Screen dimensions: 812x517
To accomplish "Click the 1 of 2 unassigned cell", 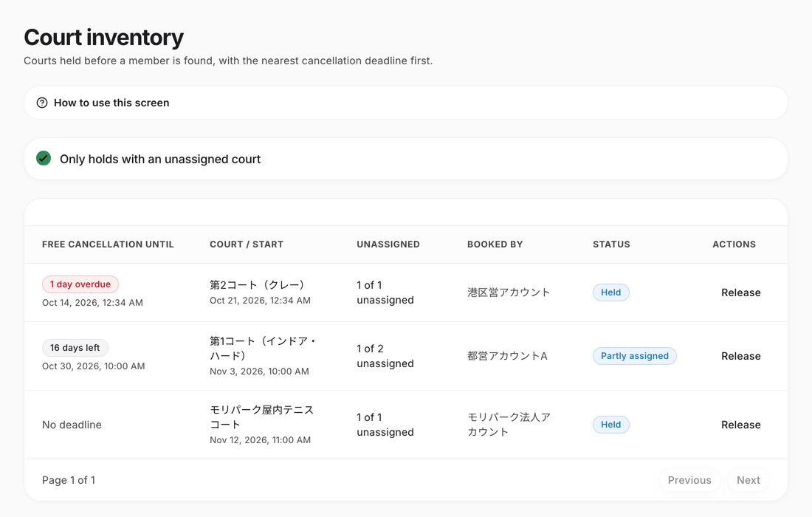I will (385, 356).
